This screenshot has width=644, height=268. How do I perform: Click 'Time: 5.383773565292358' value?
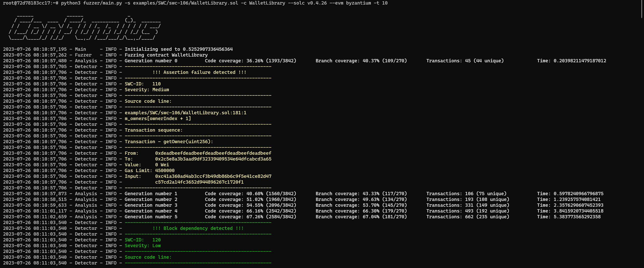[569, 217]
